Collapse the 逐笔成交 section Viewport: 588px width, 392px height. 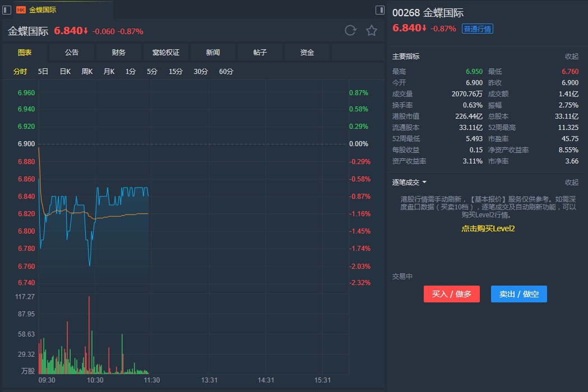(x=571, y=183)
